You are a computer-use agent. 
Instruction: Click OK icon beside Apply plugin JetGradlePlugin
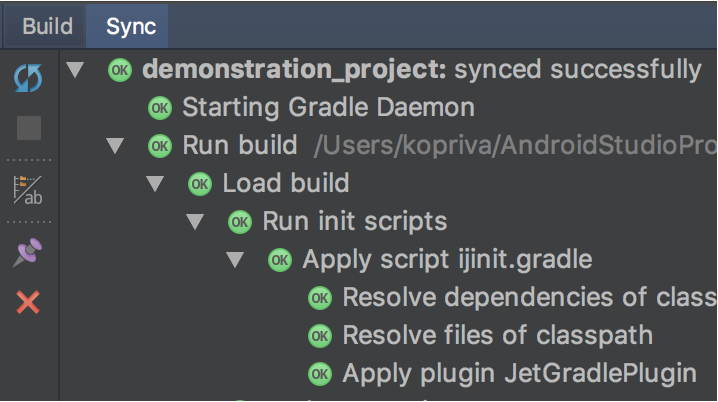click(x=320, y=374)
